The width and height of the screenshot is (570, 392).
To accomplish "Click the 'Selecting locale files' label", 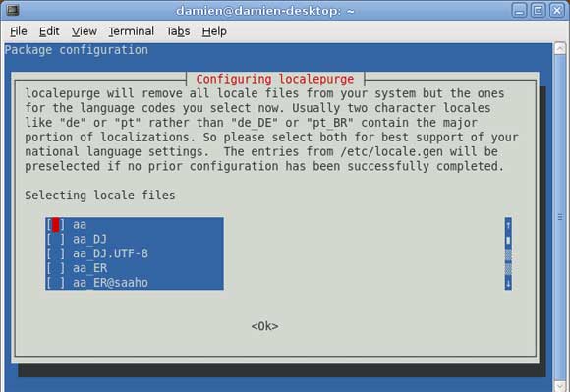I will click(x=100, y=196).
